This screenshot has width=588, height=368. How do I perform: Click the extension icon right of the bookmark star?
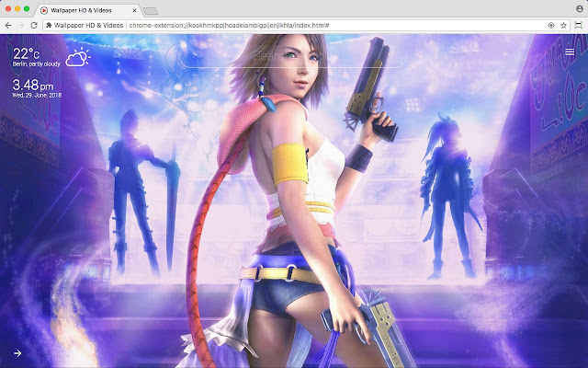(578, 25)
